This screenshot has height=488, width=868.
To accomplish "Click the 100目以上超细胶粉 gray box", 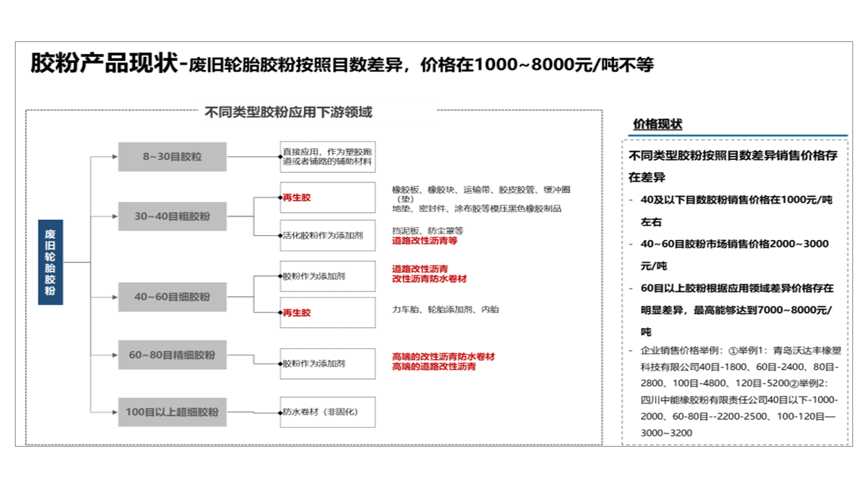I will [172, 411].
